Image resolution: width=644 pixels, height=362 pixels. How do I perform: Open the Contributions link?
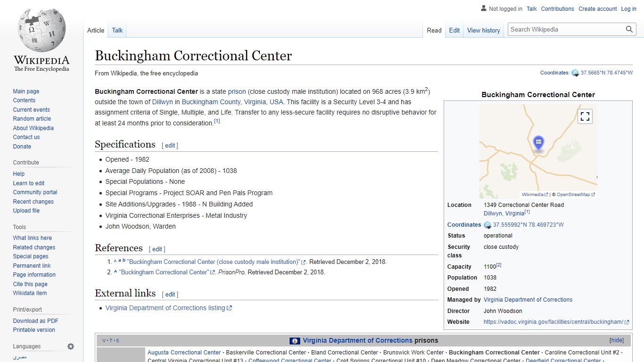[x=558, y=9]
